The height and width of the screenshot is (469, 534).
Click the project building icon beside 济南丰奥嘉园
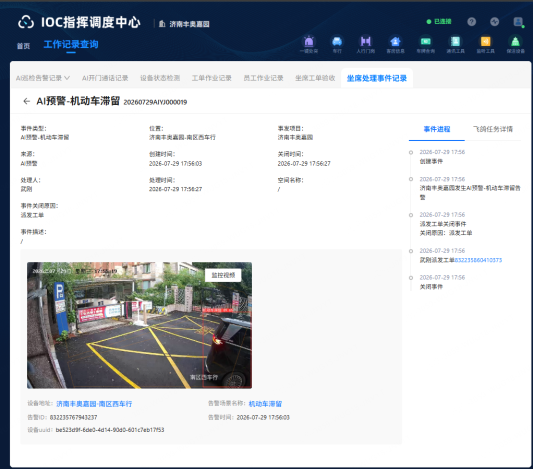coord(162,24)
